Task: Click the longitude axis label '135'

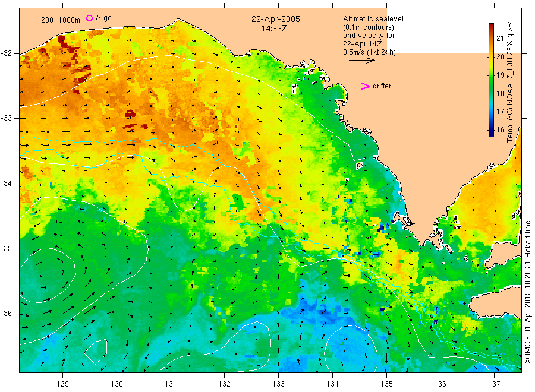Action: (386, 384)
